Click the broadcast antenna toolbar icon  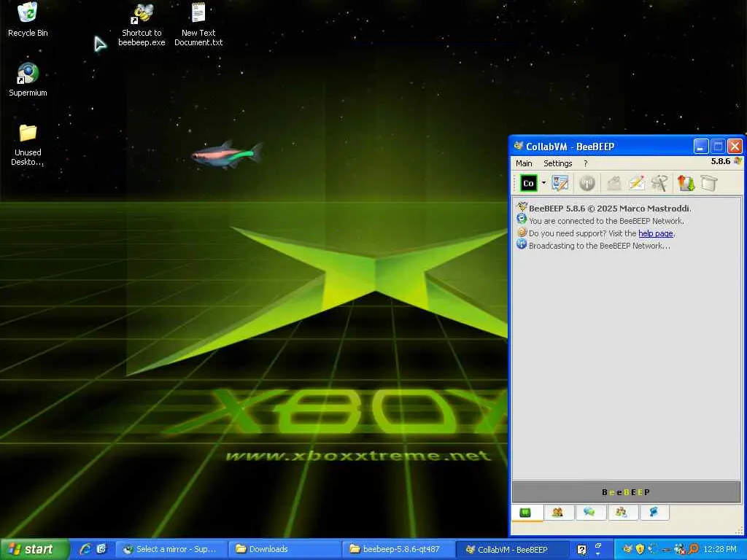point(587,183)
